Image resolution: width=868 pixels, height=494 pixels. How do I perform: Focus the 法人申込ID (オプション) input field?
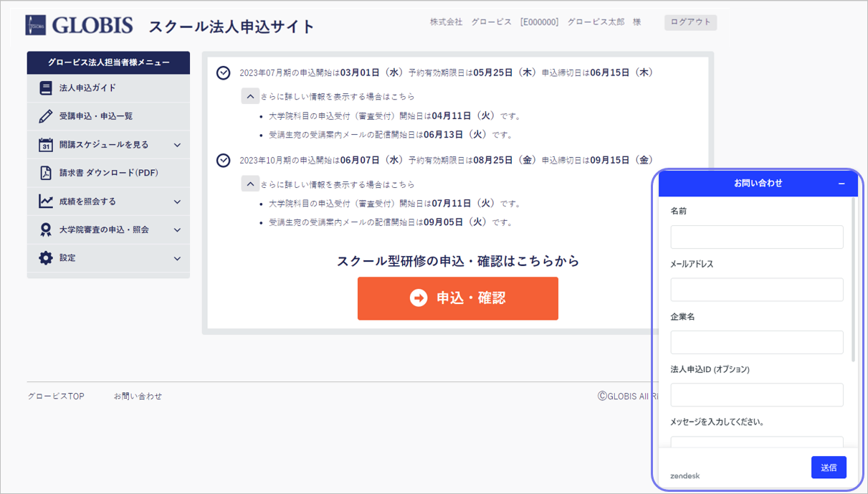coord(757,395)
